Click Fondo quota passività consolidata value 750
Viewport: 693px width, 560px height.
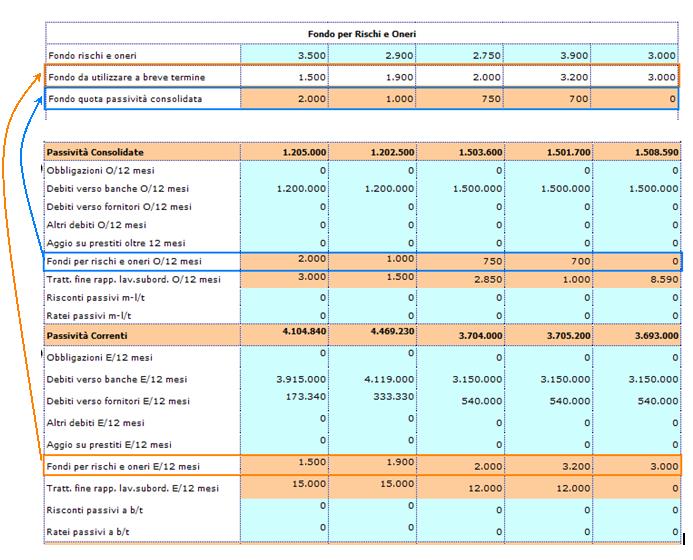[x=491, y=99]
